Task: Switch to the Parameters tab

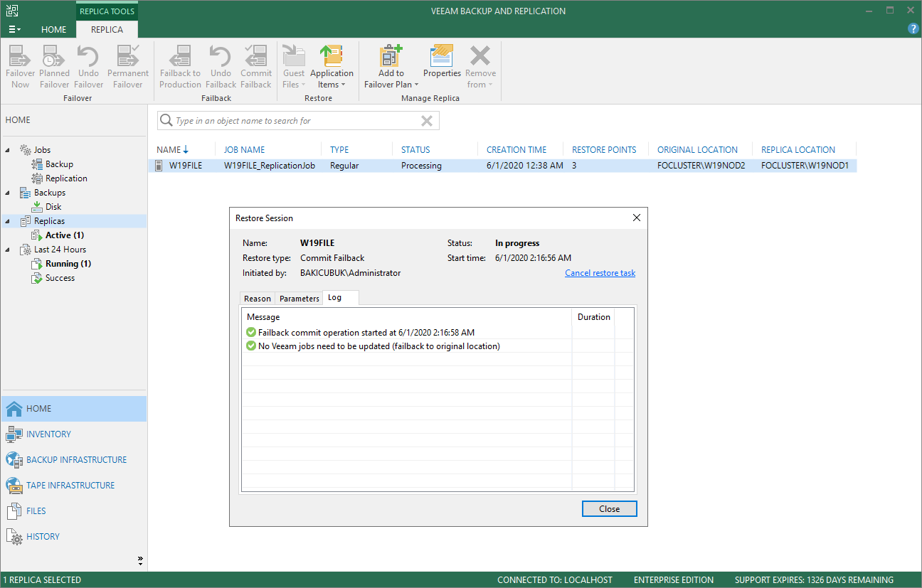Action: point(299,299)
